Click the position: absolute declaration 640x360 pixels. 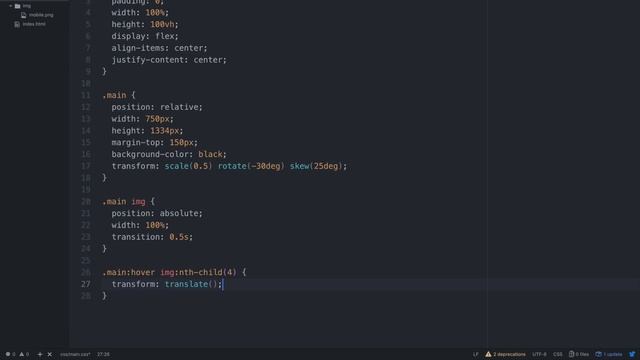coord(157,213)
